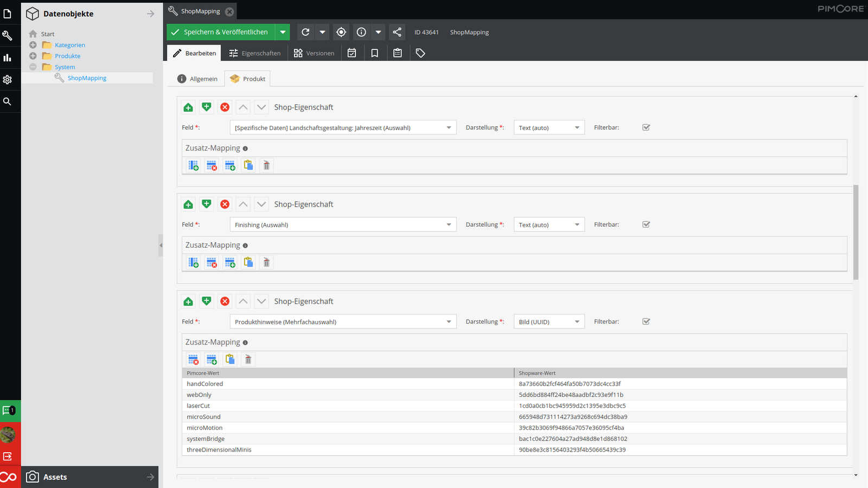Screen dimensions: 868x488
Task: Click the share icon in toolbar
Action: coord(397,32)
